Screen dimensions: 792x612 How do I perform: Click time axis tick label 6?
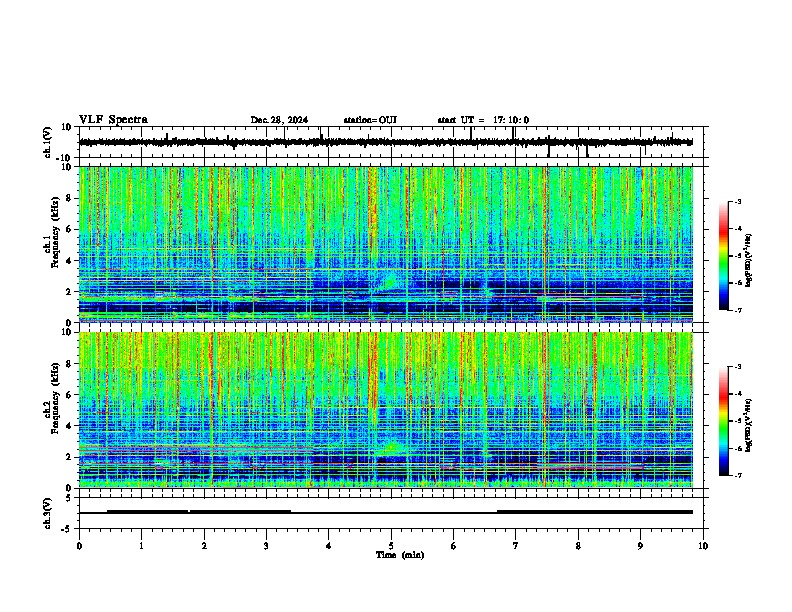tap(454, 546)
